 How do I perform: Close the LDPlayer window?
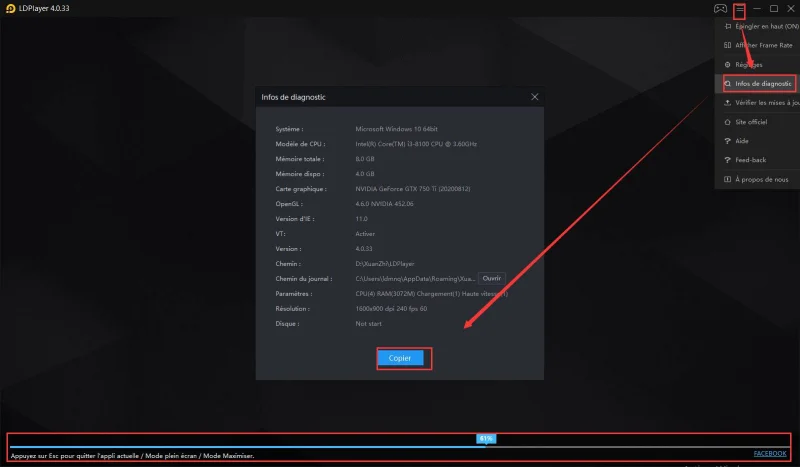pyautogui.click(x=790, y=9)
